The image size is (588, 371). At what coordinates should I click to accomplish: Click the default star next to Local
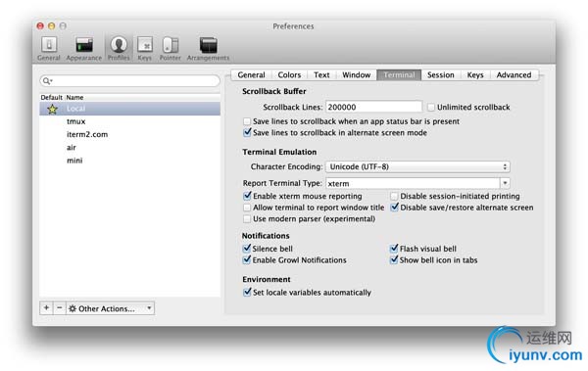[x=53, y=109]
